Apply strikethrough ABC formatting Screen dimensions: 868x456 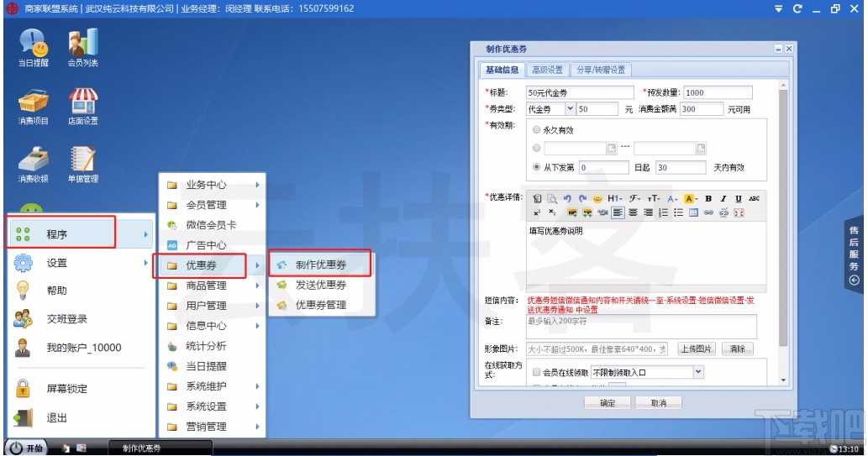pyautogui.click(x=754, y=199)
